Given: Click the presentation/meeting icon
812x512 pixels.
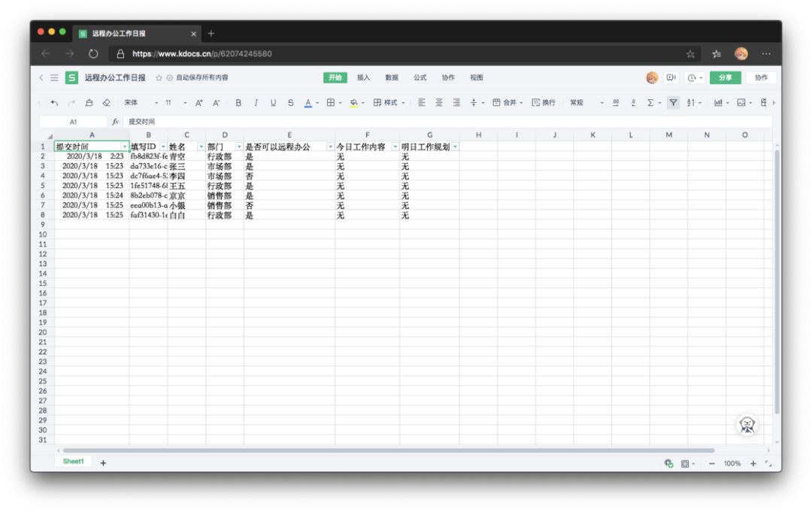Looking at the screenshot, I should pyautogui.click(x=671, y=77).
